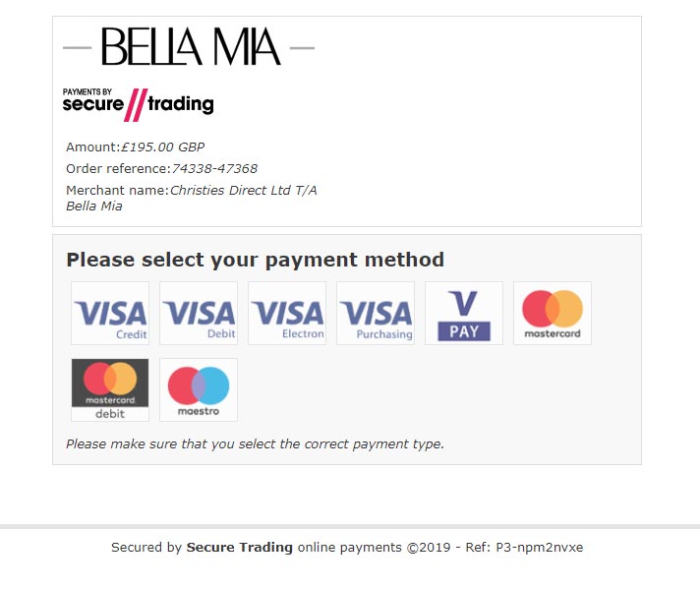
Task: Click the 'Please select your payment method' heading
Action: [x=255, y=260]
